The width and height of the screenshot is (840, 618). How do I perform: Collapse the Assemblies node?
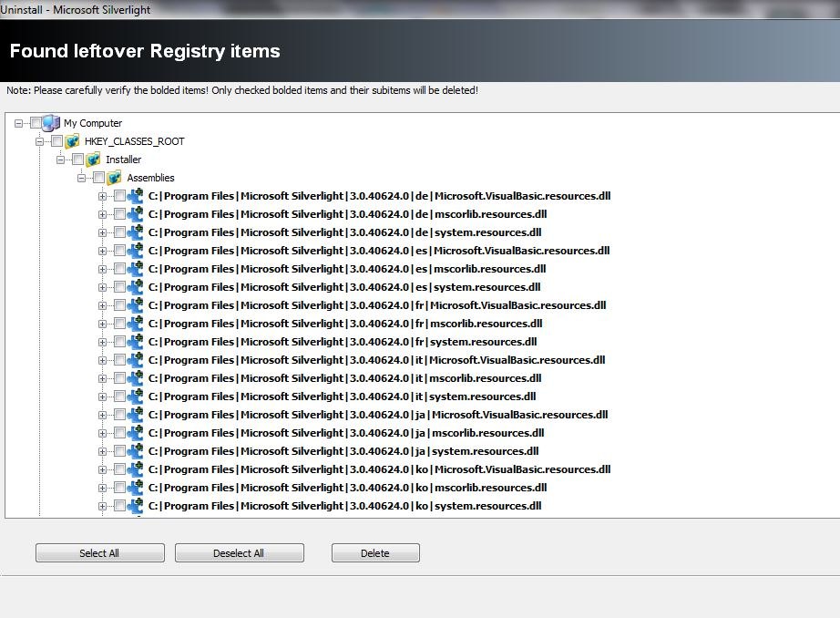[81, 178]
